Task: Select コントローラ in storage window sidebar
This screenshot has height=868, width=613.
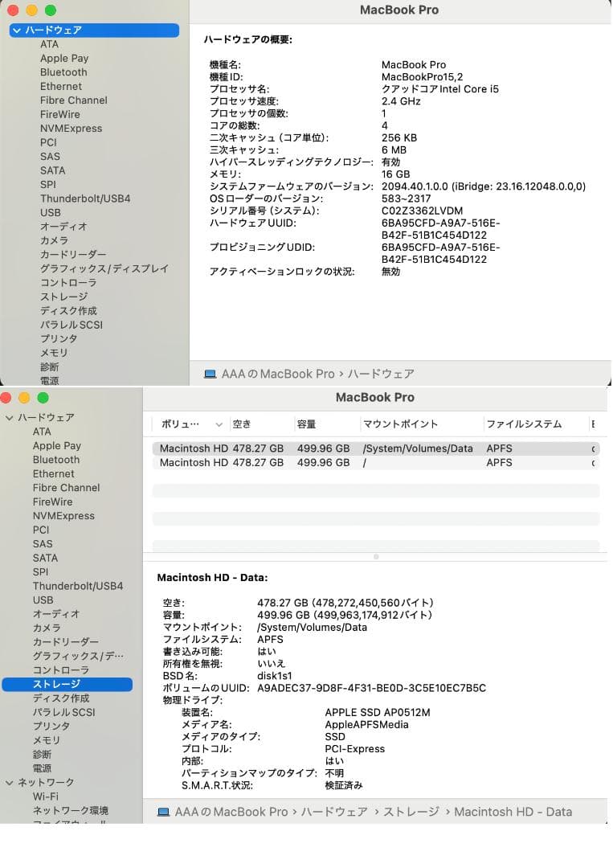Action: click(61, 670)
